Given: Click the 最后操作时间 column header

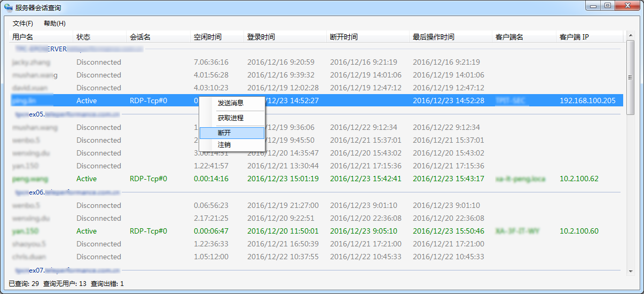Looking at the screenshot, I should [434, 37].
